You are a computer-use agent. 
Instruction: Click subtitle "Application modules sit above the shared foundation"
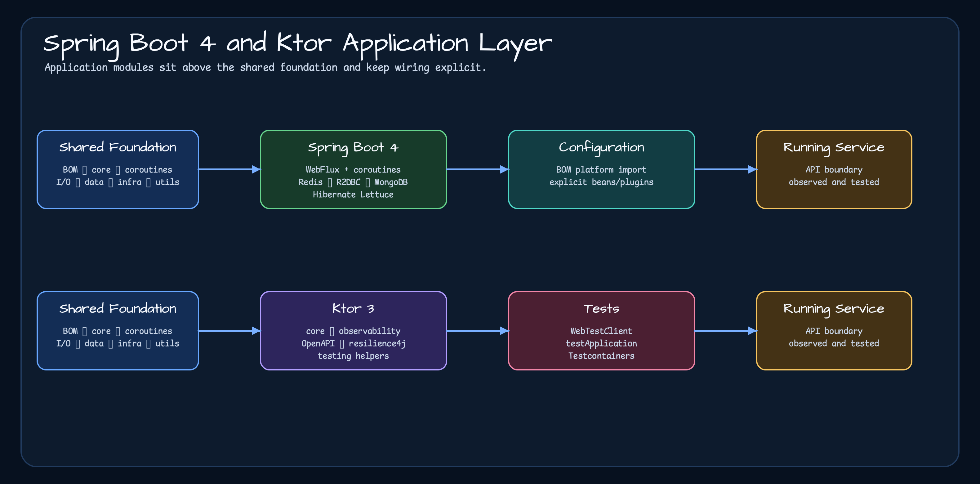pyautogui.click(x=265, y=68)
